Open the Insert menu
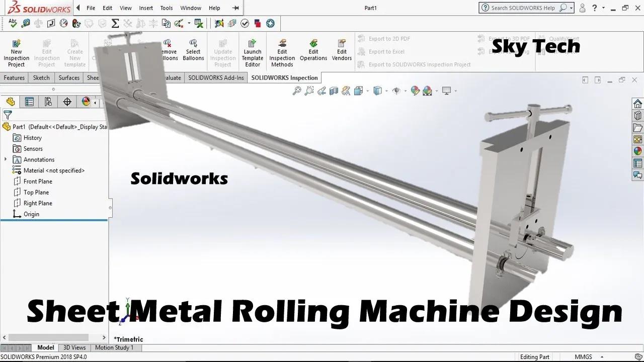The width and height of the screenshot is (644, 362). 146,8
